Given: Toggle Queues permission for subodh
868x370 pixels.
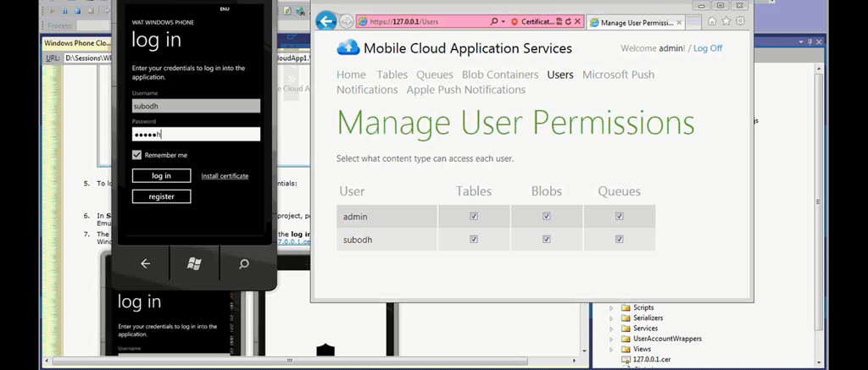Looking at the screenshot, I should (619, 240).
